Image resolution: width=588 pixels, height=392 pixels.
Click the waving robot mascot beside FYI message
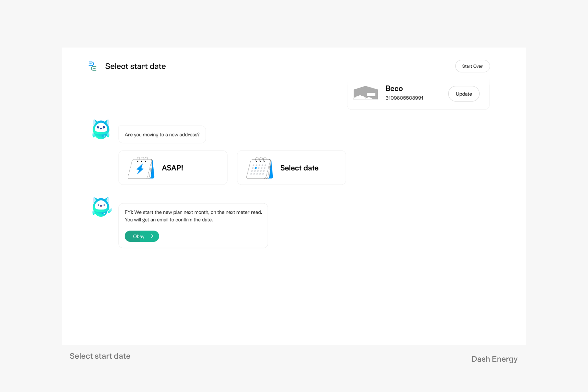(102, 207)
